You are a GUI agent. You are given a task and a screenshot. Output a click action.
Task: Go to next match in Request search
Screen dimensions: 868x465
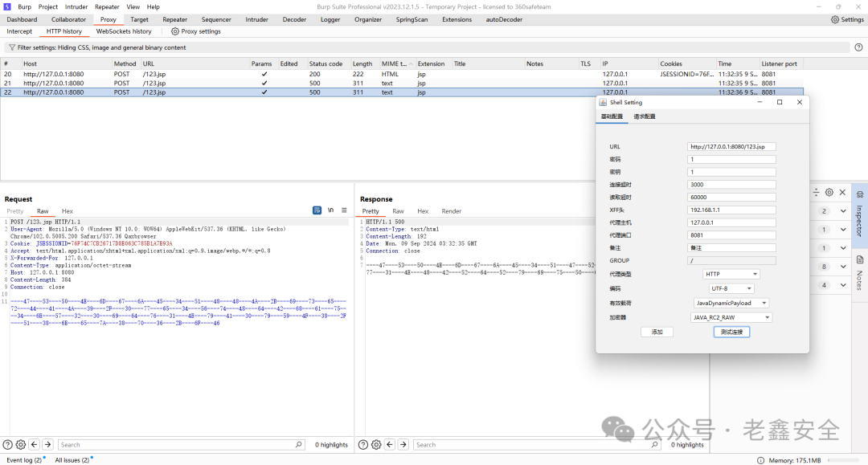pos(47,445)
